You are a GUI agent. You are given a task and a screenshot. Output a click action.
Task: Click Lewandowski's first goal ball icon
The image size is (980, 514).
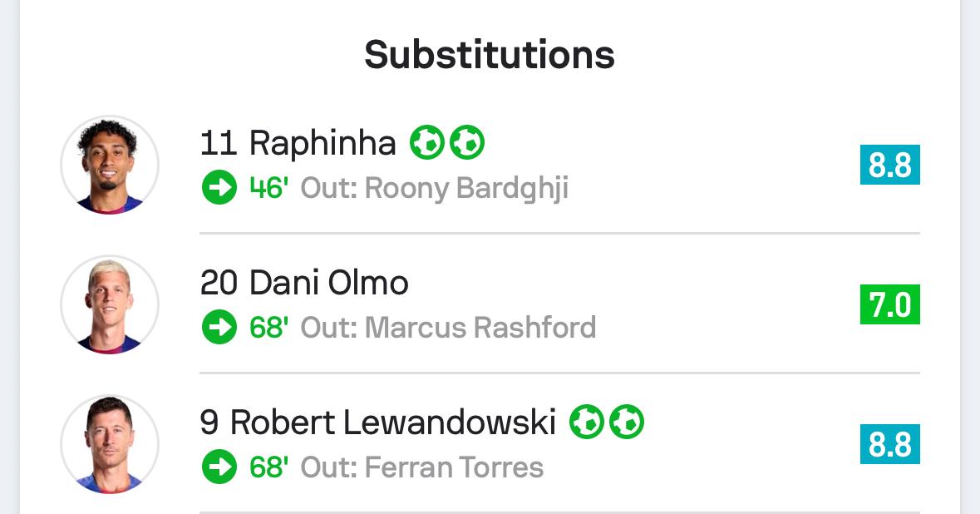tap(586, 423)
